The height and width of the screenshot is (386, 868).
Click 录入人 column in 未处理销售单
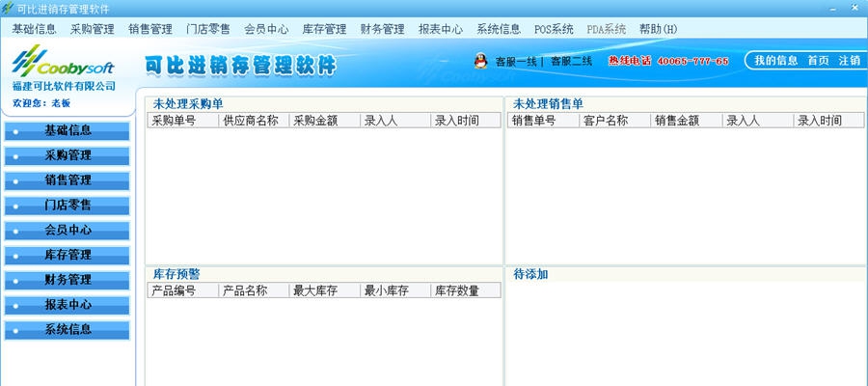(x=758, y=121)
